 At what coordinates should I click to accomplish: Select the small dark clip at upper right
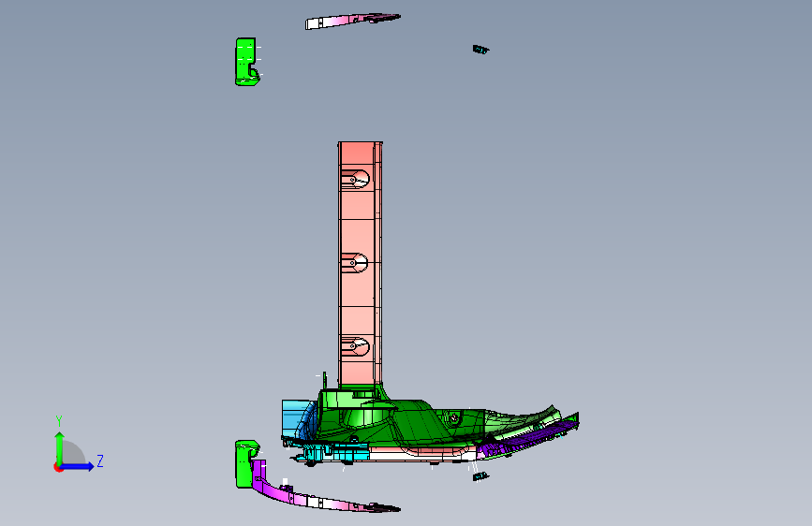(480, 50)
